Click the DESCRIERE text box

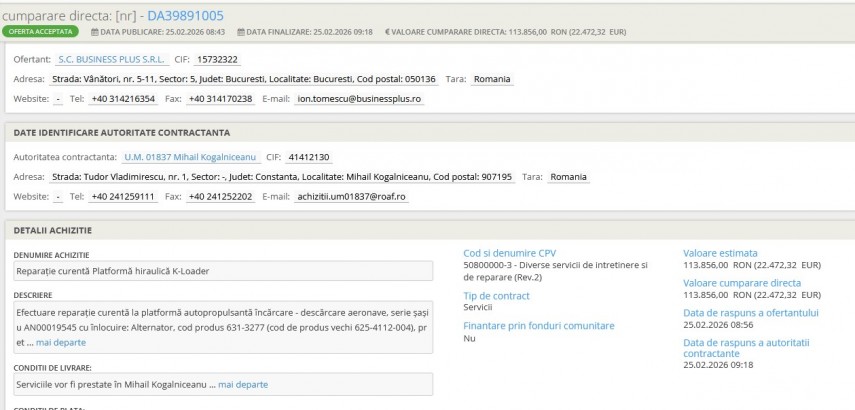(x=223, y=326)
